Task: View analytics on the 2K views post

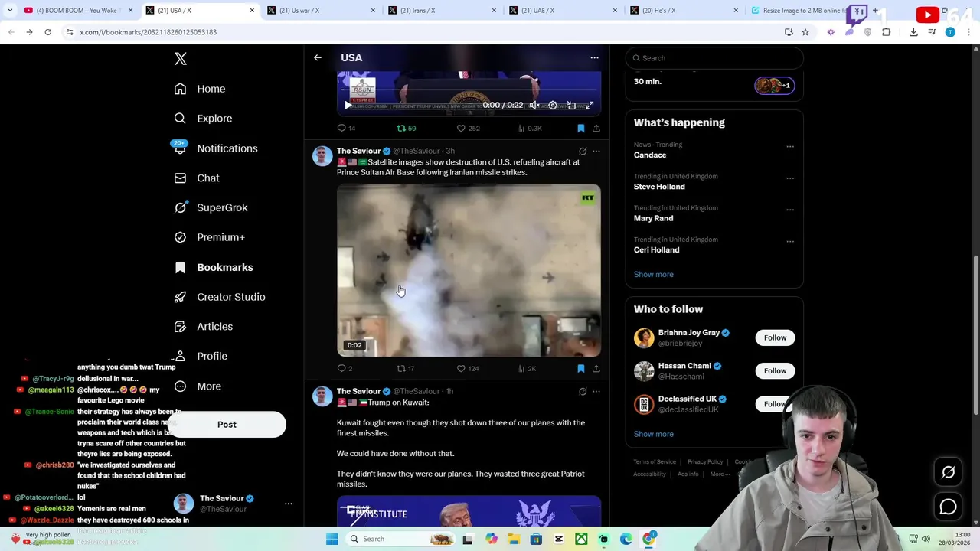Action: 527,369
